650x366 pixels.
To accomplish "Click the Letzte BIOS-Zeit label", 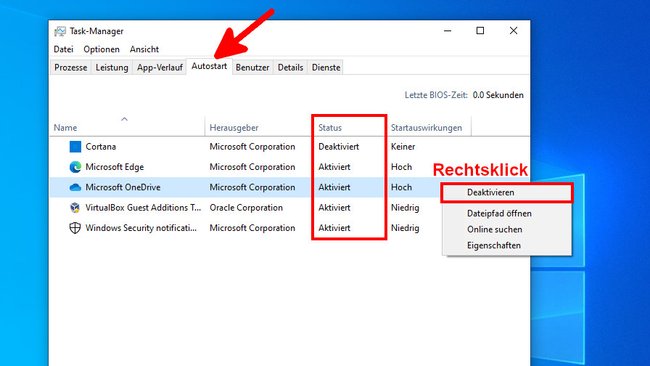I will (436, 95).
